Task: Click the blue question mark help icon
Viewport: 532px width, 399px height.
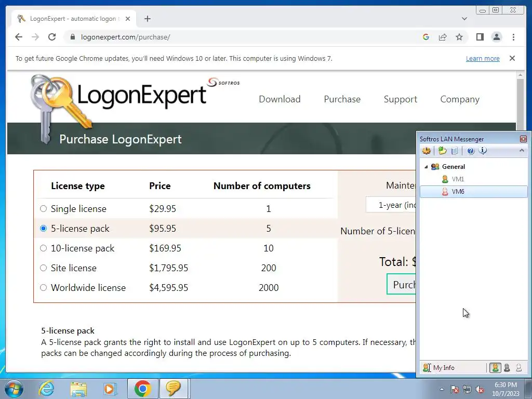Action: pyautogui.click(x=470, y=151)
